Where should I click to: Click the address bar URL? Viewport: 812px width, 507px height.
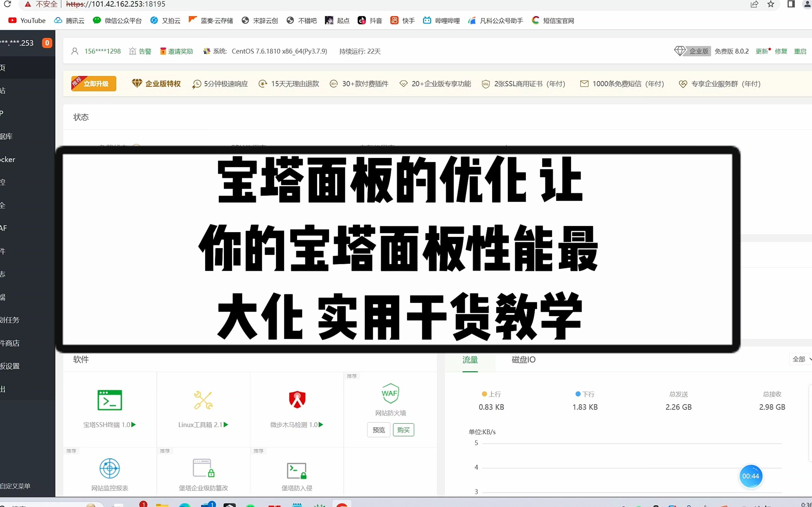click(x=115, y=4)
